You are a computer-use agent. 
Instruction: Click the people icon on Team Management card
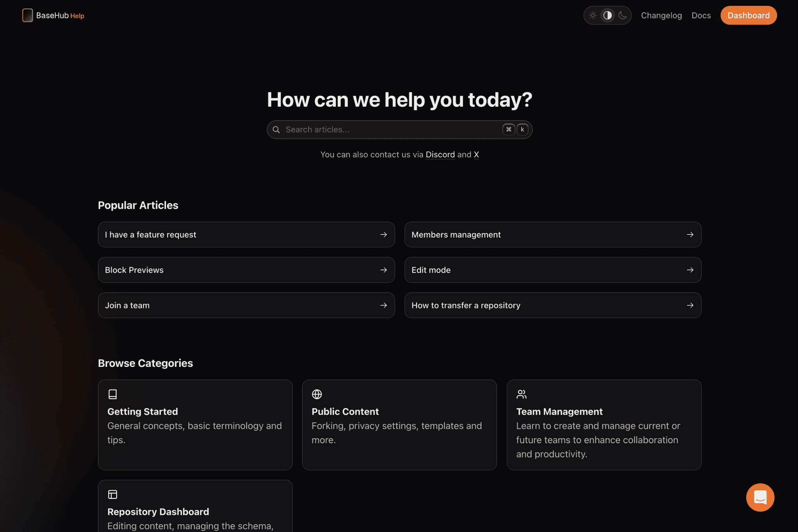coord(521,394)
